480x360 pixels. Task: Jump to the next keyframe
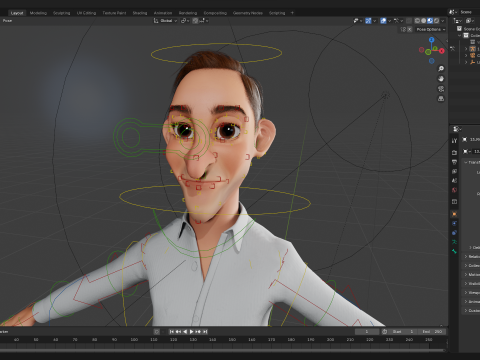(x=198, y=332)
